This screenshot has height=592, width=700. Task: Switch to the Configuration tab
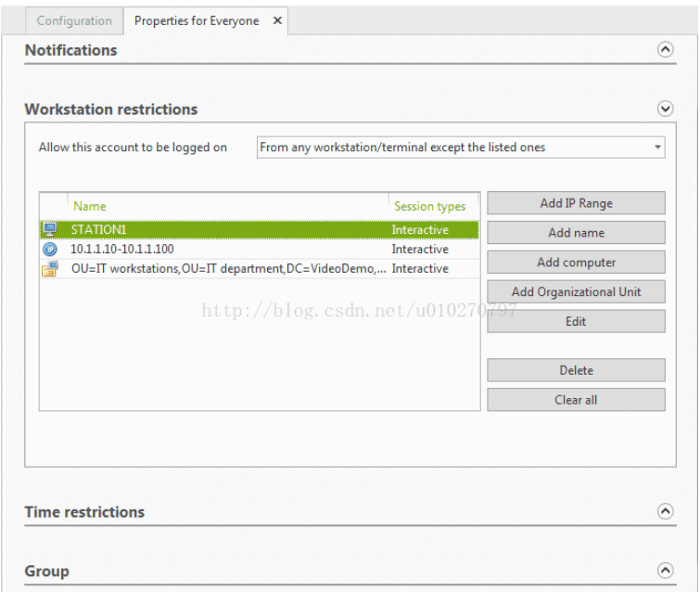(74, 20)
